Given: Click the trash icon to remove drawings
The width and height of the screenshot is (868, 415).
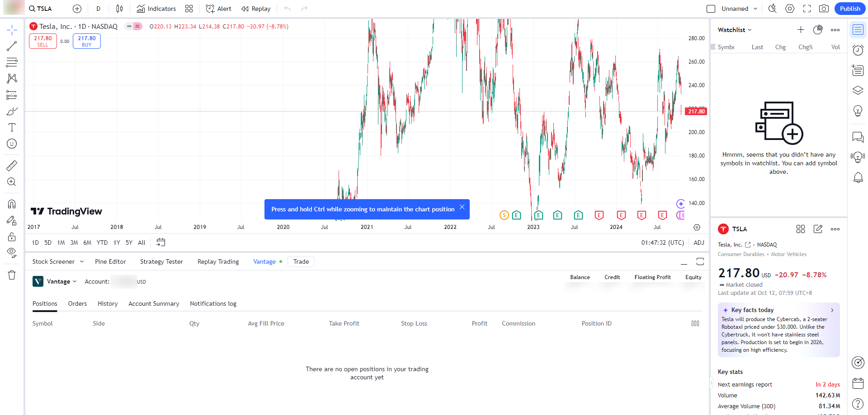Looking at the screenshot, I should coord(12,275).
